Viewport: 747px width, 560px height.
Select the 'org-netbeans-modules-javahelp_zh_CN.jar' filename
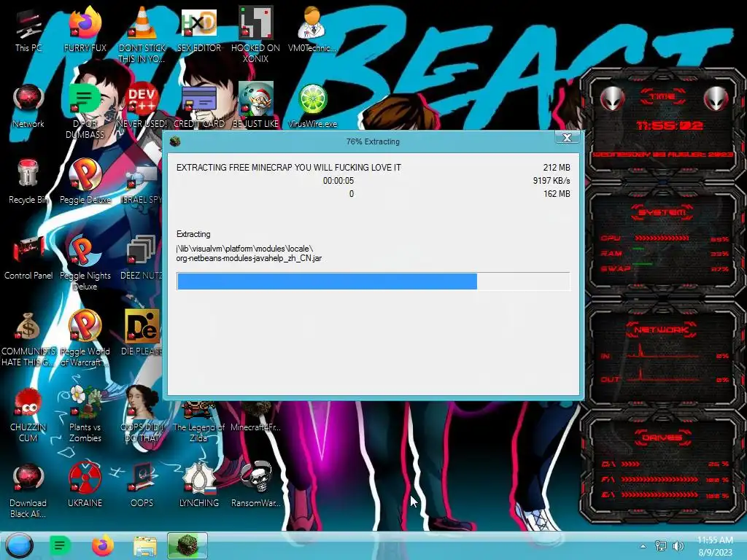(249, 258)
